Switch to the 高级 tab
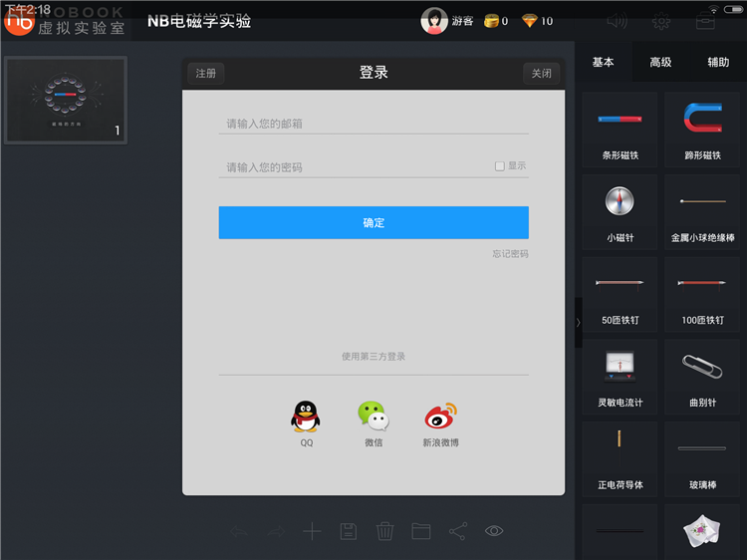Image resolution: width=747 pixels, height=560 pixels. tap(660, 62)
